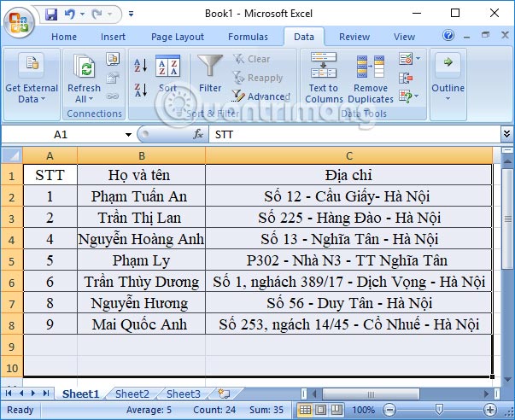Open the Office Button menu
This screenshot has height=420, width=515.
pyautogui.click(x=19, y=22)
